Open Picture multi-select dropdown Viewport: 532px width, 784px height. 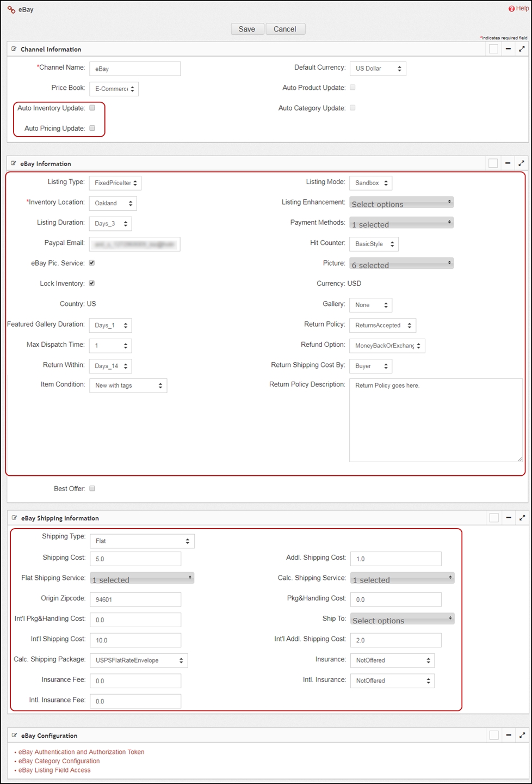click(401, 264)
